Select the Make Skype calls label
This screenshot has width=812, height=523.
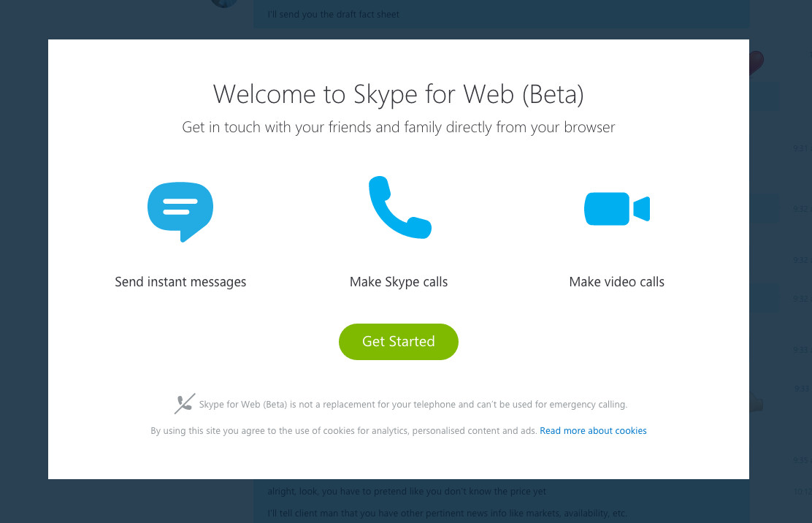(x=399, y=282)
